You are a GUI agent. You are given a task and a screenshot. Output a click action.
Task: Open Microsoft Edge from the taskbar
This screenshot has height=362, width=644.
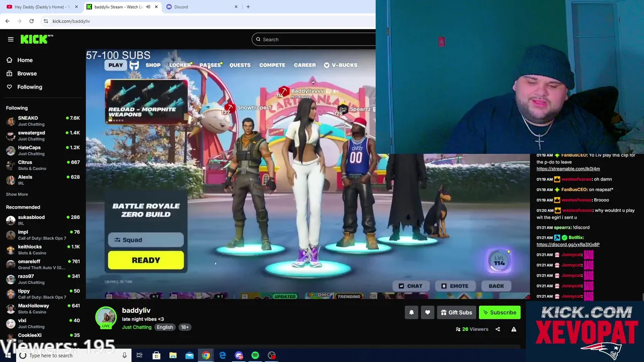(222, 355)
